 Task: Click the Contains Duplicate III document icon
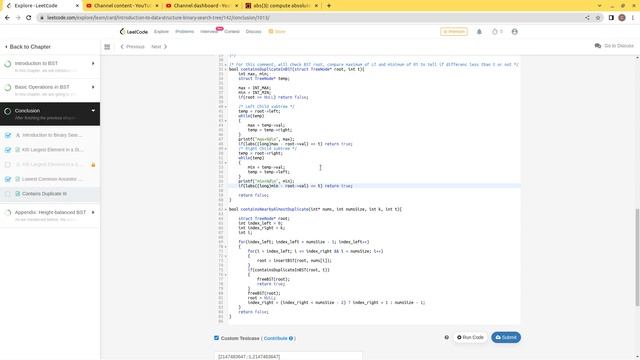[18, 194]
